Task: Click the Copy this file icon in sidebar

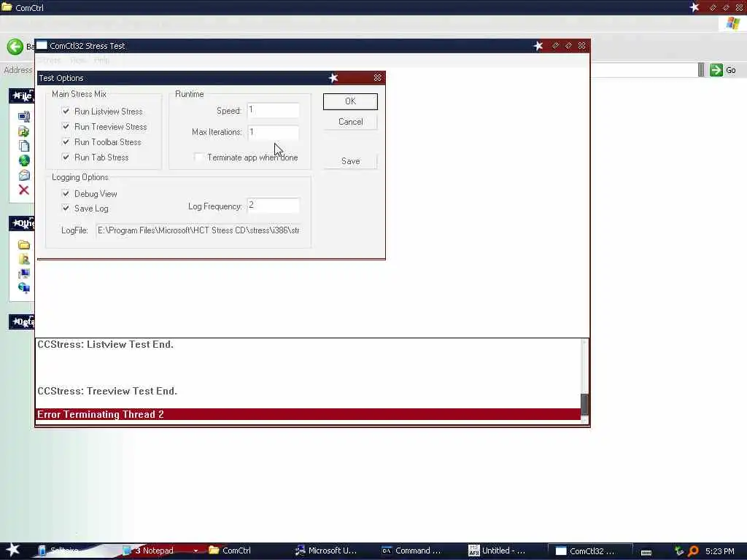Action: point(24,146)
